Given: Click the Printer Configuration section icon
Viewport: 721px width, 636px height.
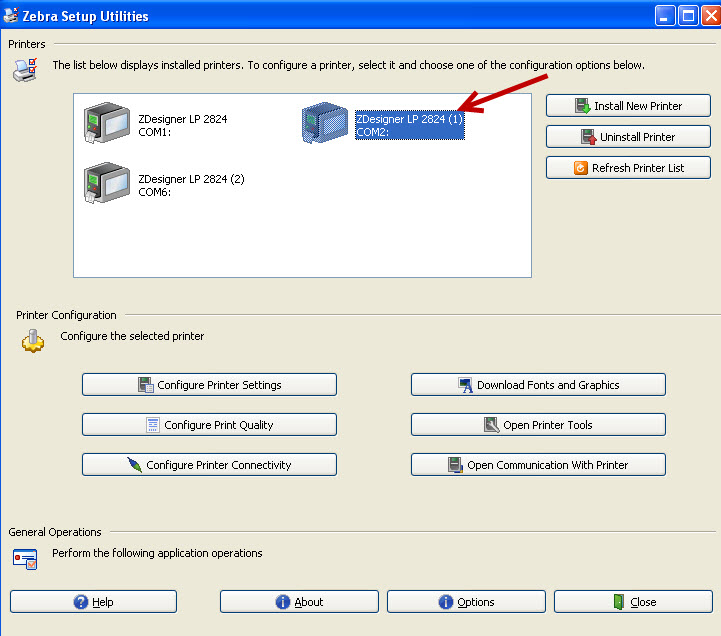Looking at the screenshot, I should coord(33,340).
